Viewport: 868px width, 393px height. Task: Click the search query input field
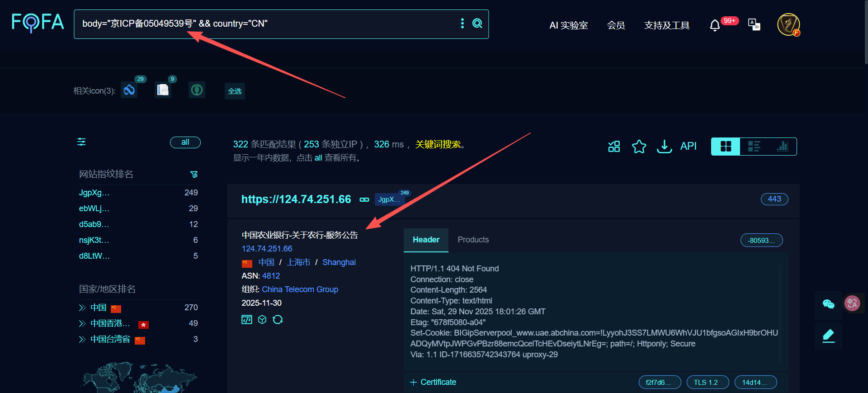coord(267,24)
